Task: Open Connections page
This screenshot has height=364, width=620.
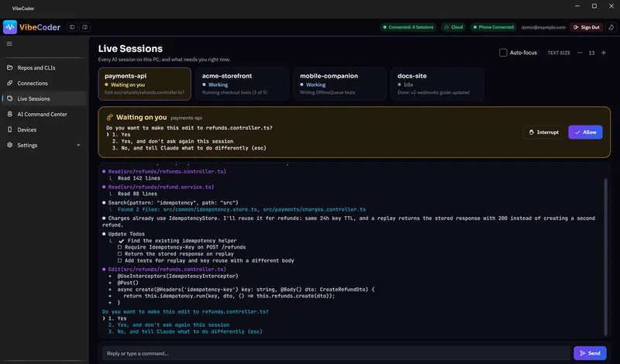Action: click(44, 83)
